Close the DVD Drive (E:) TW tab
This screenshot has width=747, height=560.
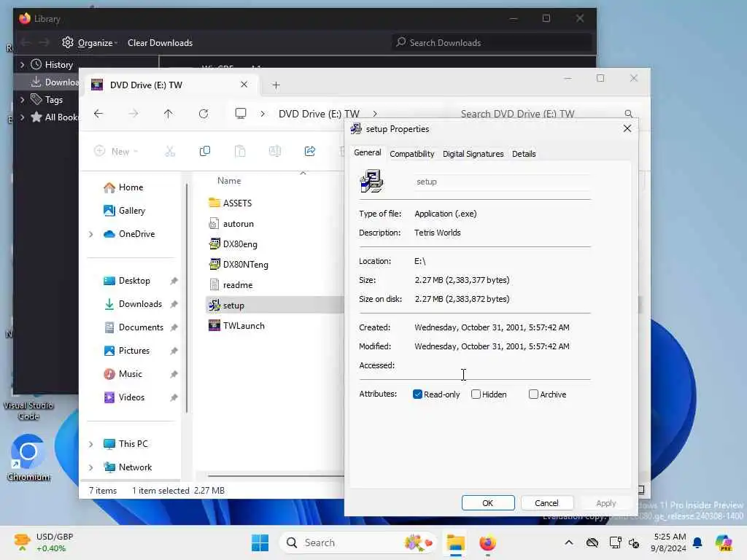coord(244,85)
